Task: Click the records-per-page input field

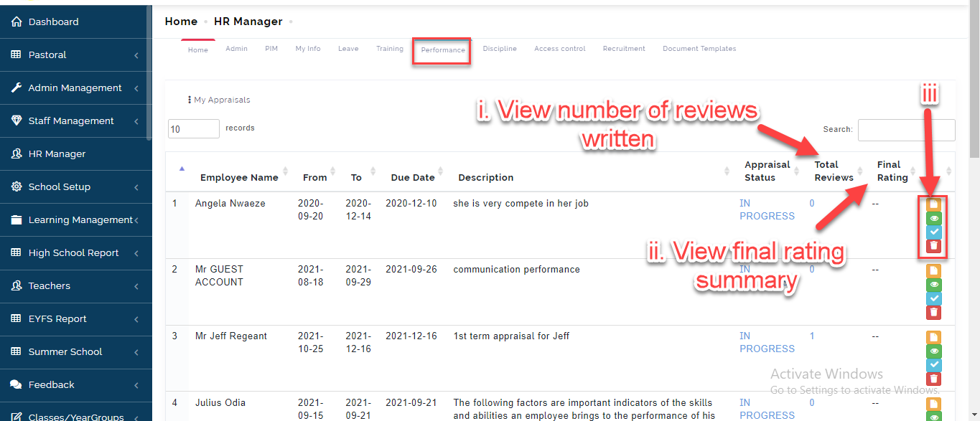Action: pyautogui.click(x=194, y=129)
